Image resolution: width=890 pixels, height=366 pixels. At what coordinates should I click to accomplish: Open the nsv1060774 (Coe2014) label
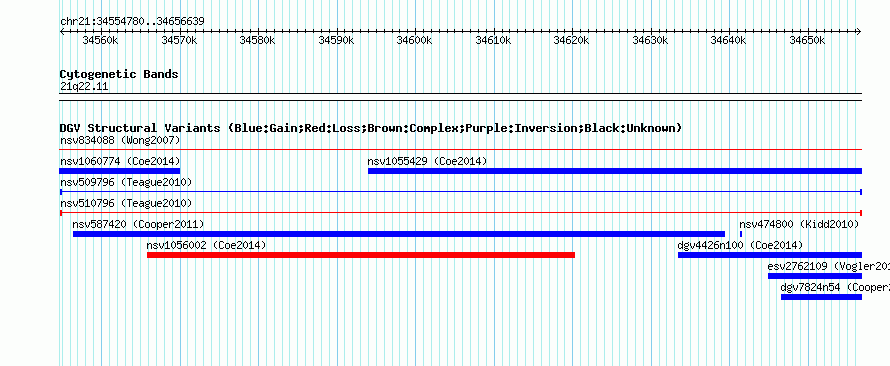[120, 161]
